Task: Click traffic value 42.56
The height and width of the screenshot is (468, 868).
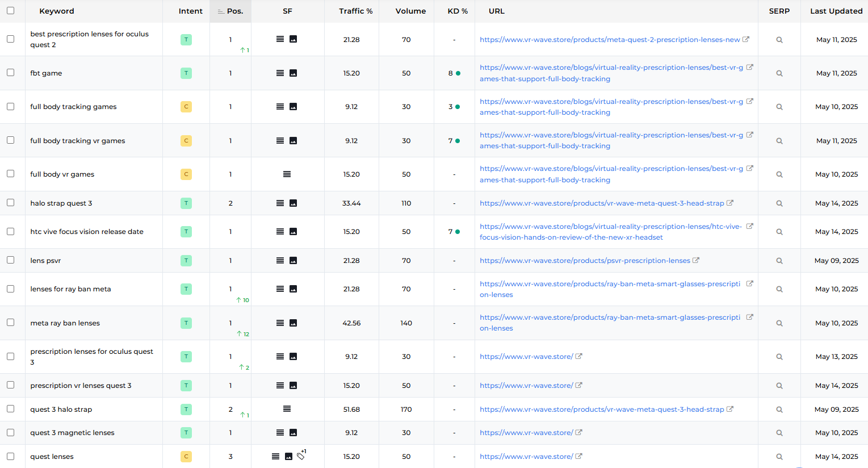Action: pyautogui.click(x=351, y=323)
